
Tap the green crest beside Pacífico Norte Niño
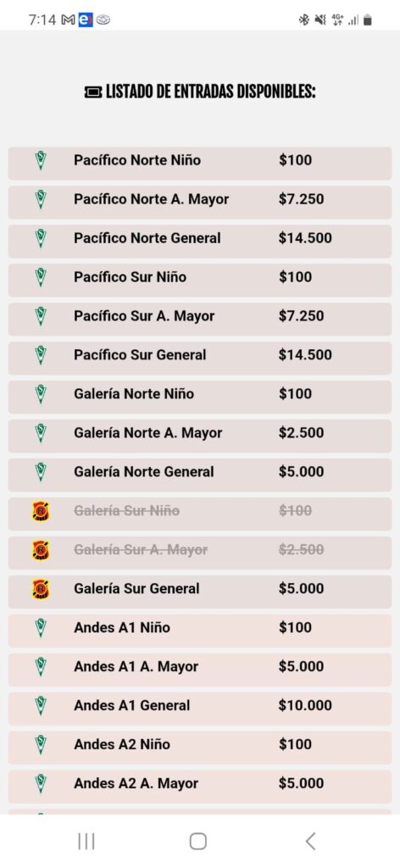[x=41, y=160]
